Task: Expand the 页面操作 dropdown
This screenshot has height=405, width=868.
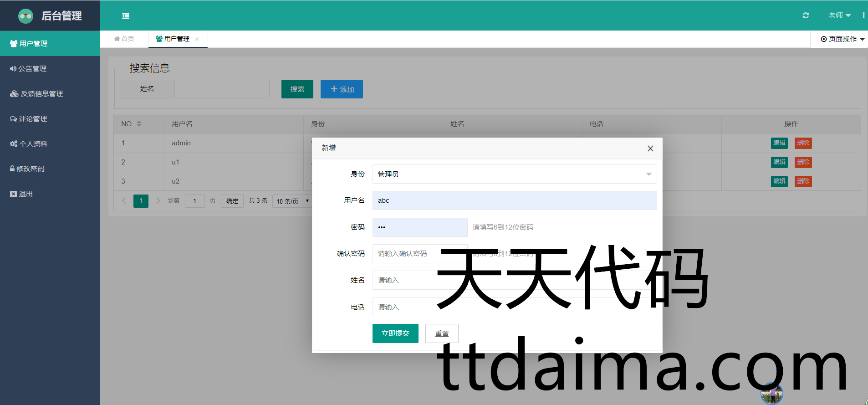Action: click(x=842, y=39)
